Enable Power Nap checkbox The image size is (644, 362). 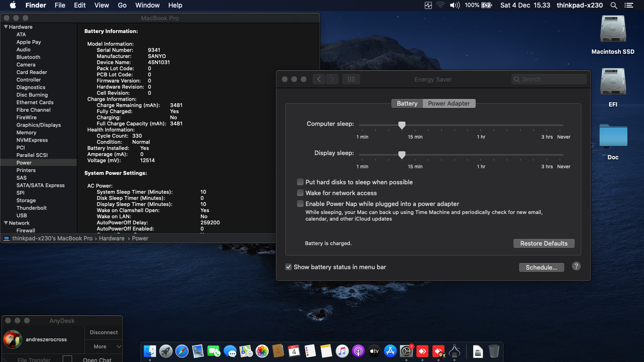coord(300,204)
